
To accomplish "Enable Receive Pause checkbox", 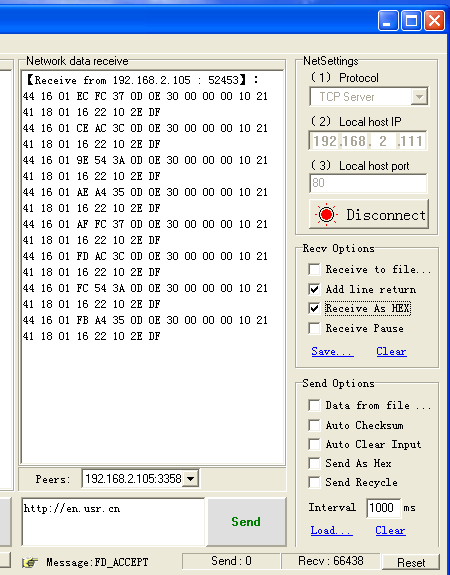I will pos(314,328).
